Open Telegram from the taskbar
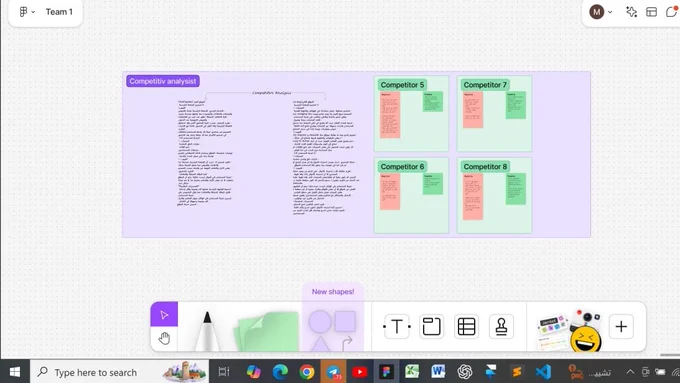The height and width of the screenshot is (383, 680). 333,372
